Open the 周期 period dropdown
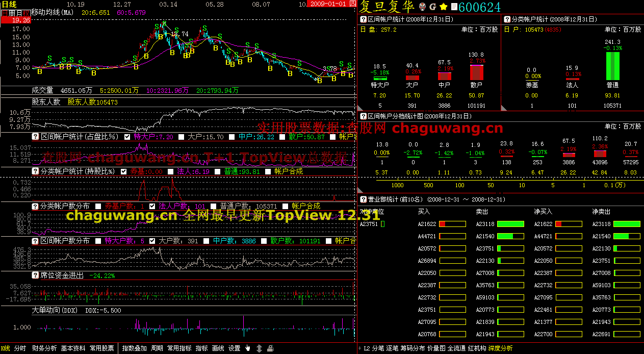Image resolution: width=644 pixels, height=354 pixels. pos(157,348)
